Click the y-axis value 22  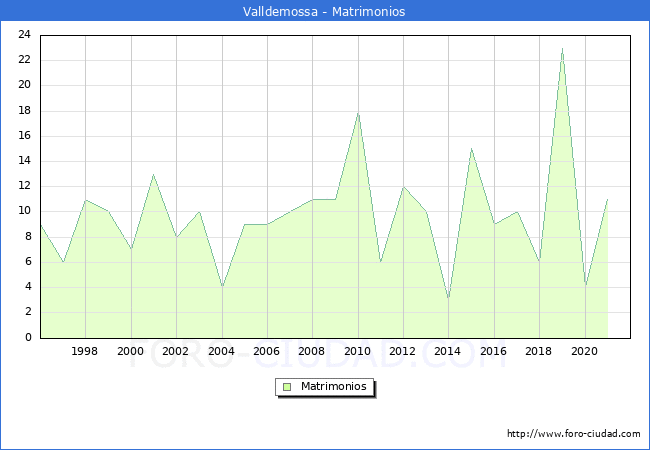click(x=24, y=60)
